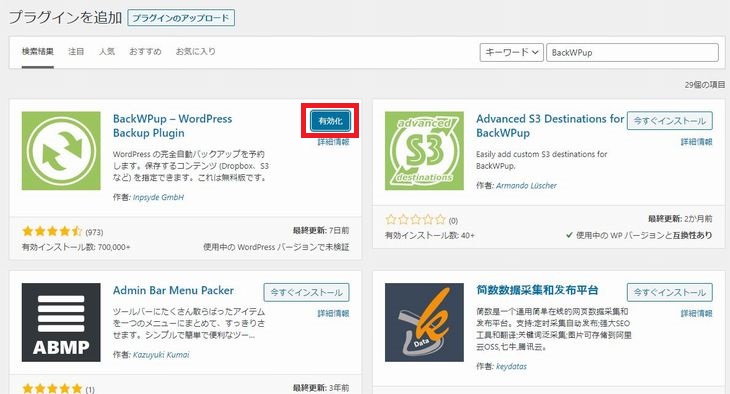This screenshot has width=730, height=394.
Task: Open the BackWPup – WordPress Backup Plugin title
Action: pyautogui.click(x=172, y=126)
